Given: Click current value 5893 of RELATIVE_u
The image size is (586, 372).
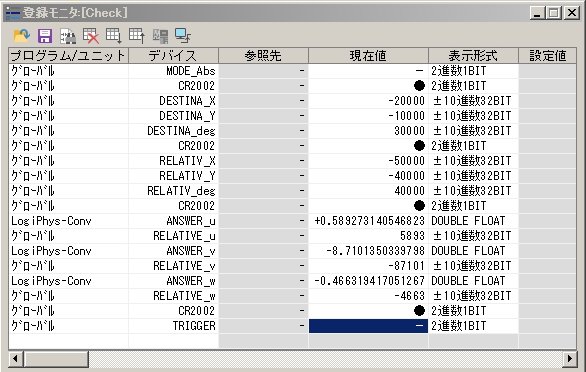Looking at the screenshot, I should tap(368, 236).
